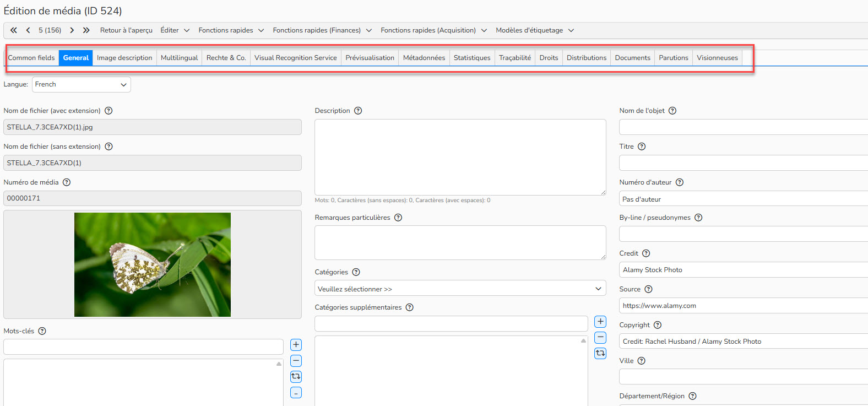
Task: Open help icon beside Source
Action: 648,289
